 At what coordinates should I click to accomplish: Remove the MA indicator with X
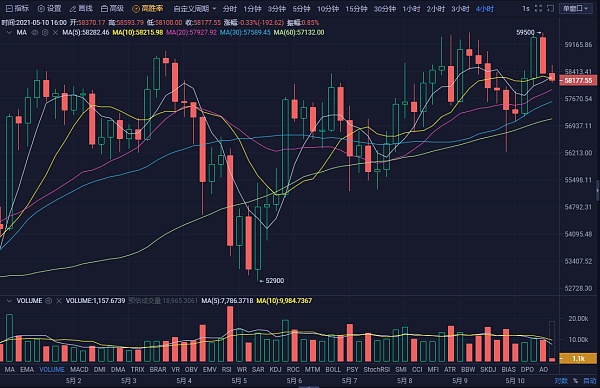coord(55,33)
